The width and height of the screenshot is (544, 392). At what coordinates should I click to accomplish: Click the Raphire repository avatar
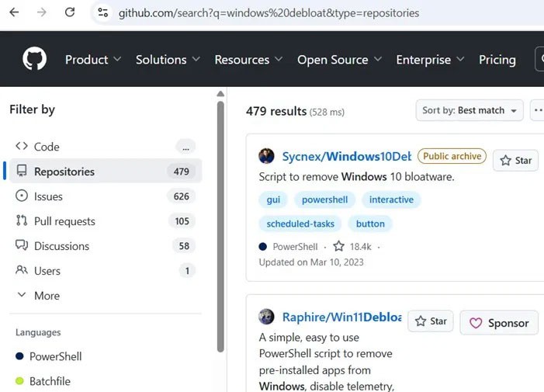[x=266, y=317]
